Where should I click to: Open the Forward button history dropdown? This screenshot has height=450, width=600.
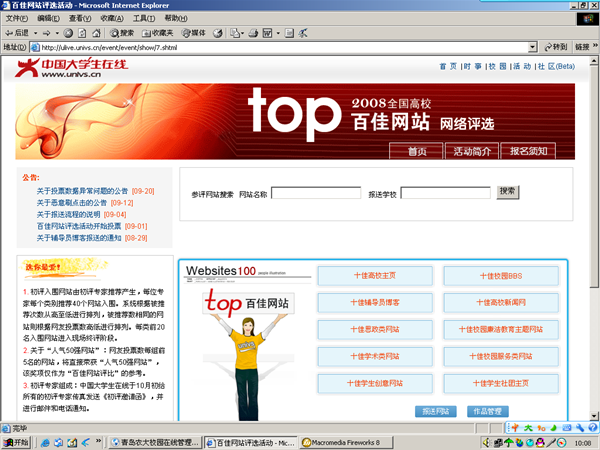coord(57,33)
